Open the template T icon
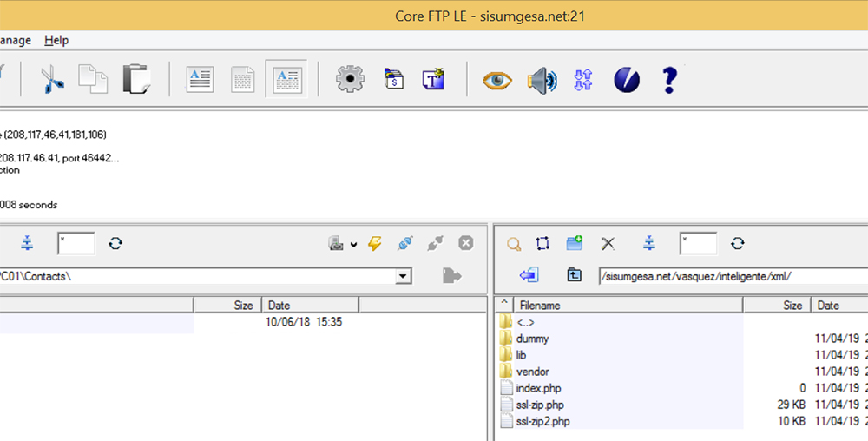The width and height of the screenshot is (868, 441). click(434, 79)
